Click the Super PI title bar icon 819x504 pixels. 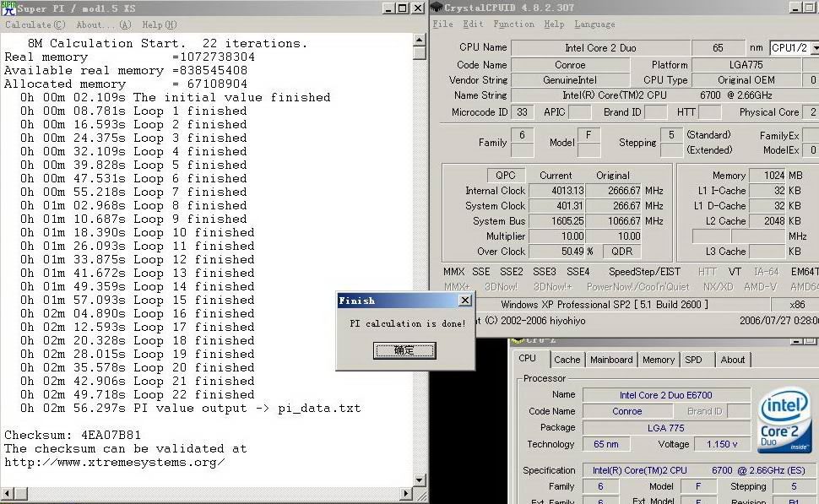click(x=8, y=8)
